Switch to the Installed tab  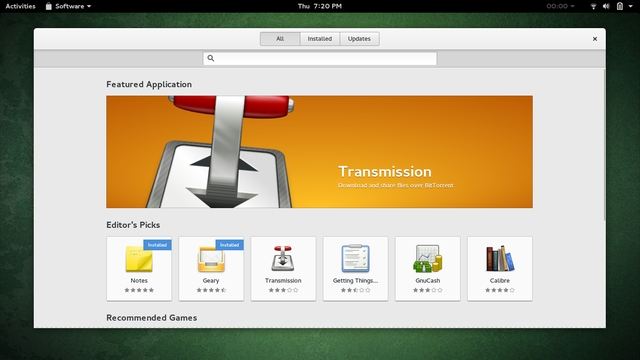tap(320, 39)
